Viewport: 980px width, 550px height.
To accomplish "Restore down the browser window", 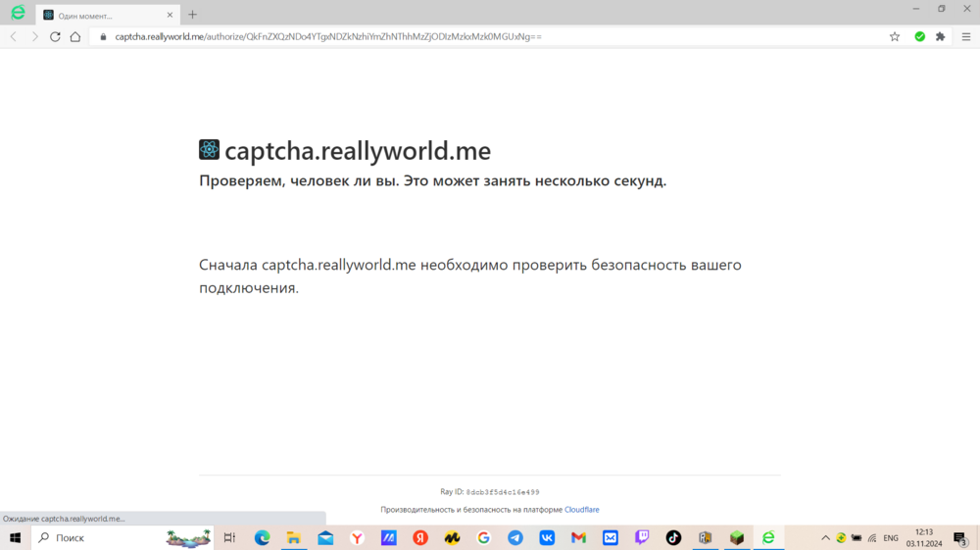I will 941,9.
